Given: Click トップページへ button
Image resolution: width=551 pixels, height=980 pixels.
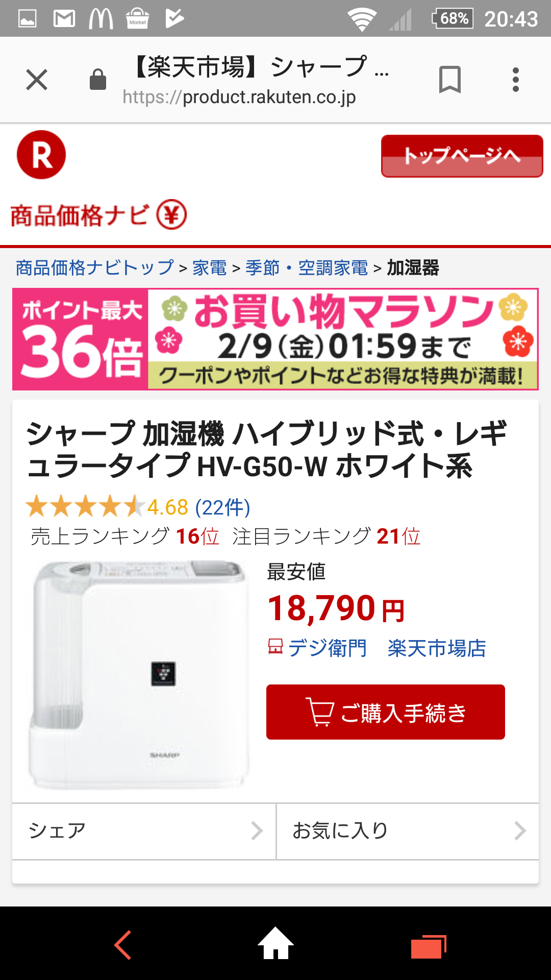Looking at the screenshot, I should point(462,156).
